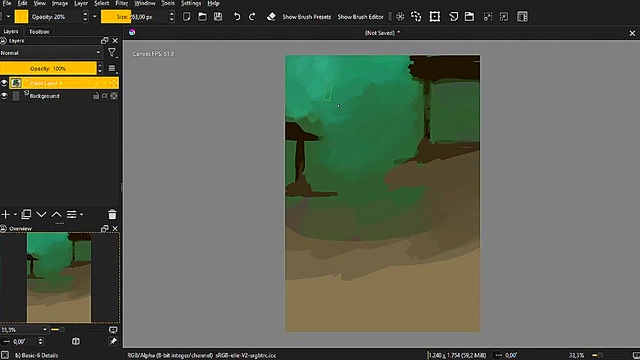Open the Image menu
This screenshot has height=360, width=640.
[x=60, y=3]
